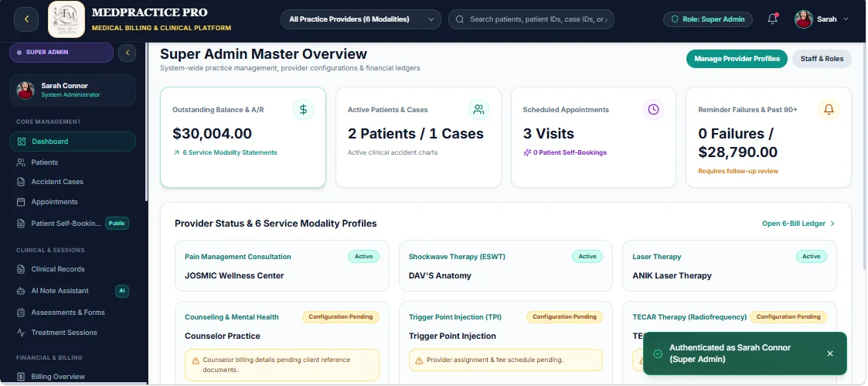Open AI Note Assistant in the sidebar
Image resolution: width=868 pixels, height=386 pixels.
[73, 291]
